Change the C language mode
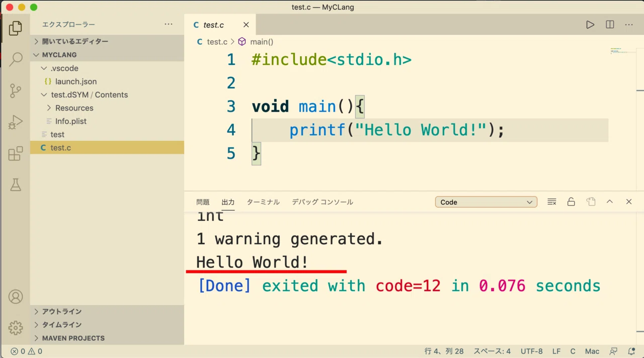 [573, 351]
